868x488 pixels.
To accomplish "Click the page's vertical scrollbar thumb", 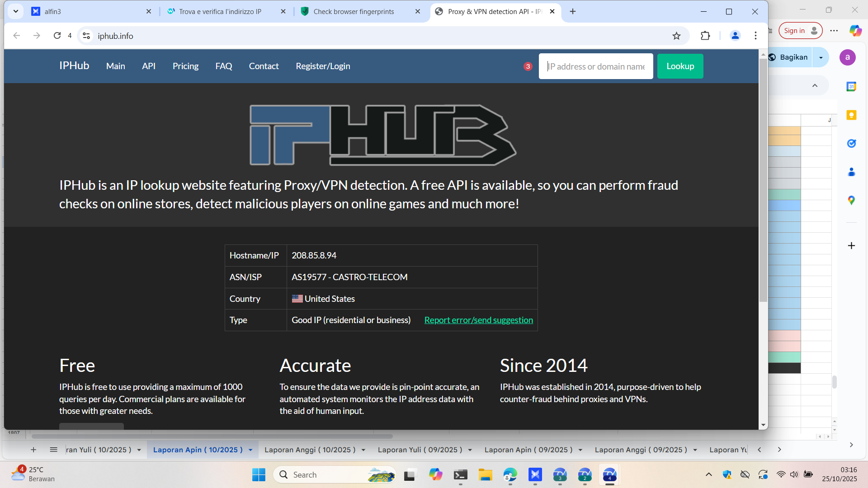I will pyautogui.click(x=763, y=180).
